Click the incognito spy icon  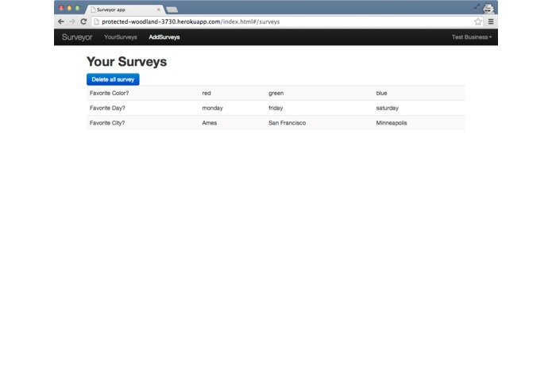point(488,8)
